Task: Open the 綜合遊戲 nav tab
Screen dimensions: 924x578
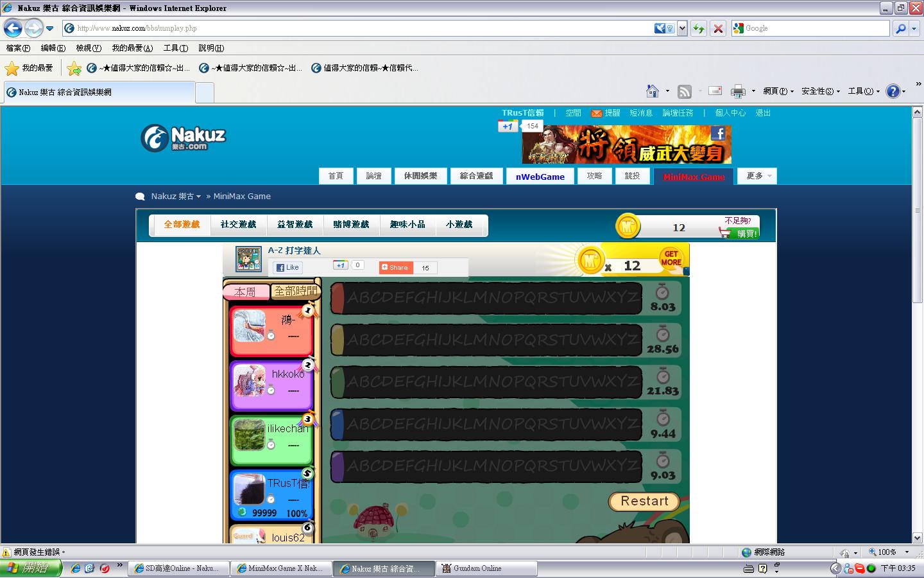Action: [x=477, y=176]
